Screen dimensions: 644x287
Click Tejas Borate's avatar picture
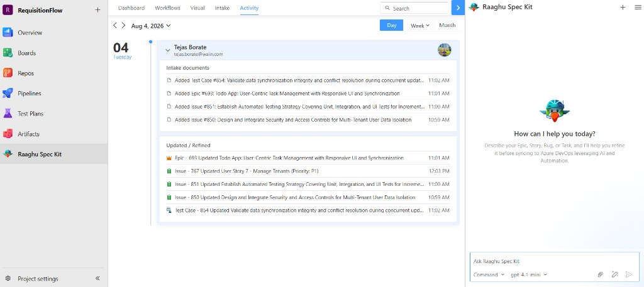coord(445,50)
